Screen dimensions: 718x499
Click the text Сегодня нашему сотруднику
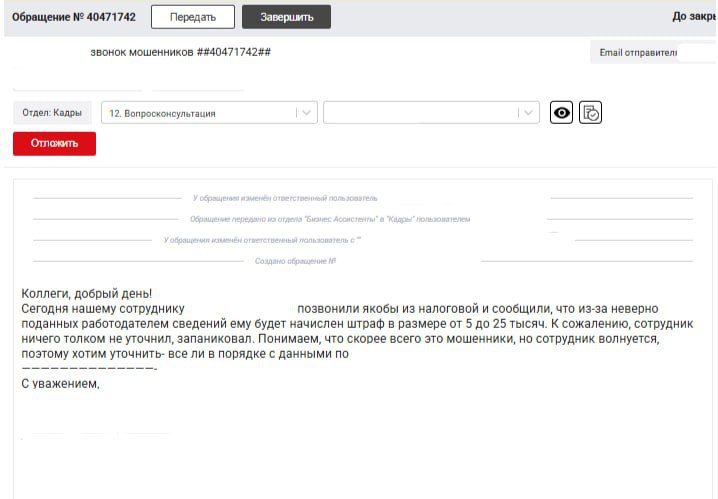click(103, 309)
